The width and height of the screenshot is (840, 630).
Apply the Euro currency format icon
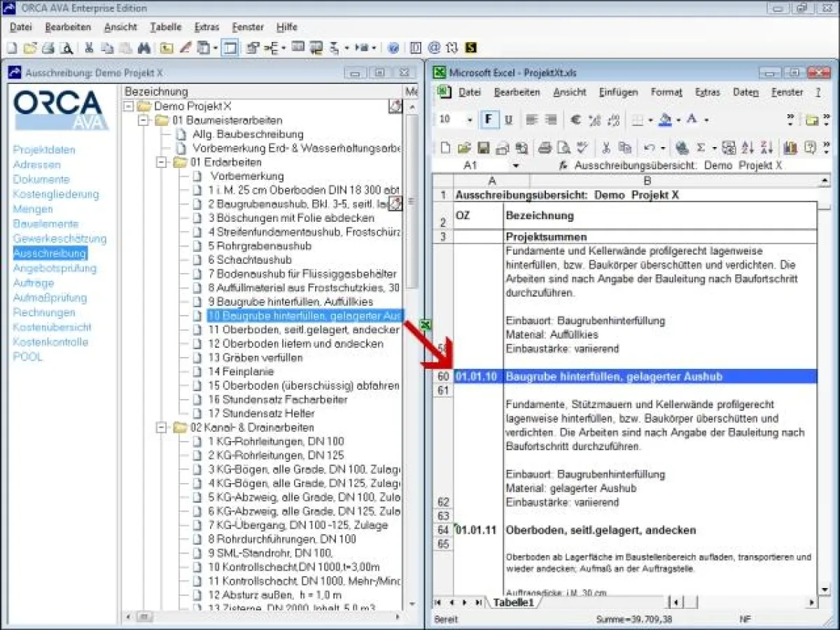point(575,119)
